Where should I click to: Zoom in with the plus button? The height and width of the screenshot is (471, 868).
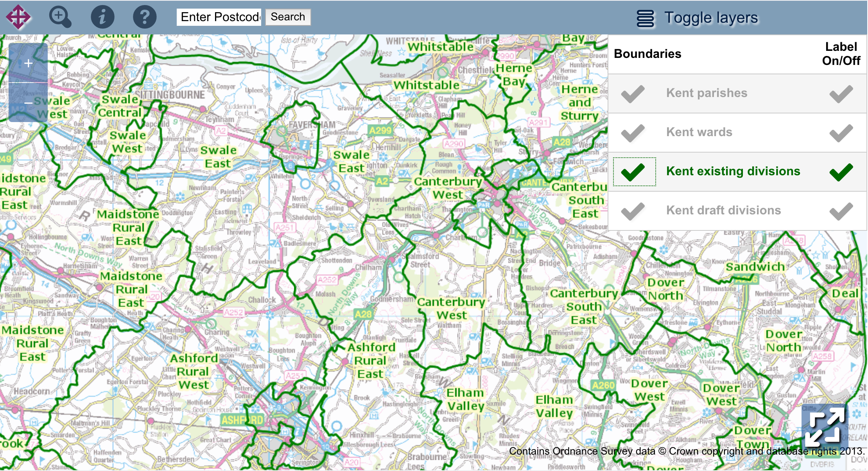pyautogui.click(x=28, y=63)
